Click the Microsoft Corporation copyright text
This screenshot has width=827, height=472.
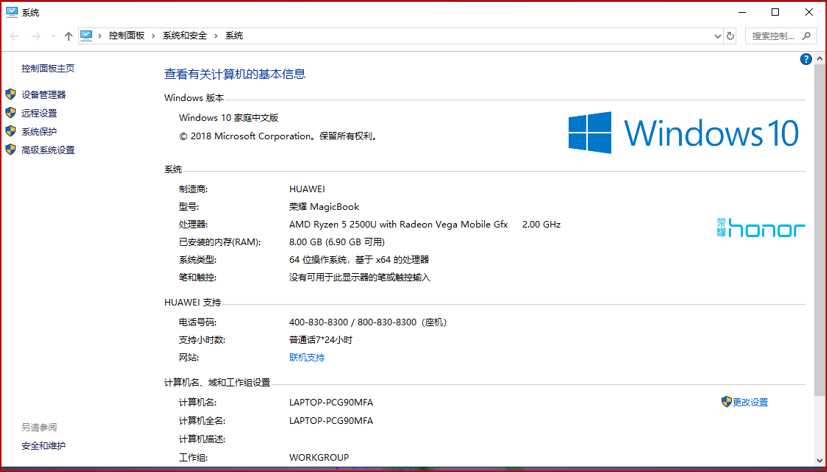coord(277,136)
